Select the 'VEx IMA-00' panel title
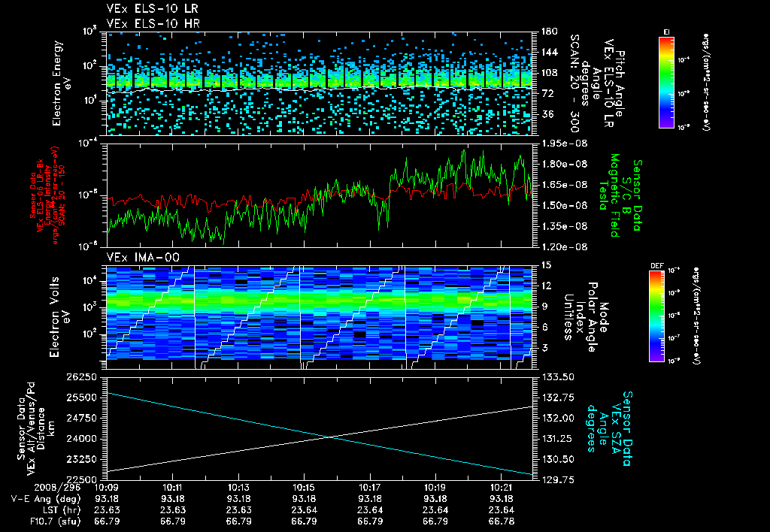The width and height of the screenshot is (770, 532). point(143,258)
